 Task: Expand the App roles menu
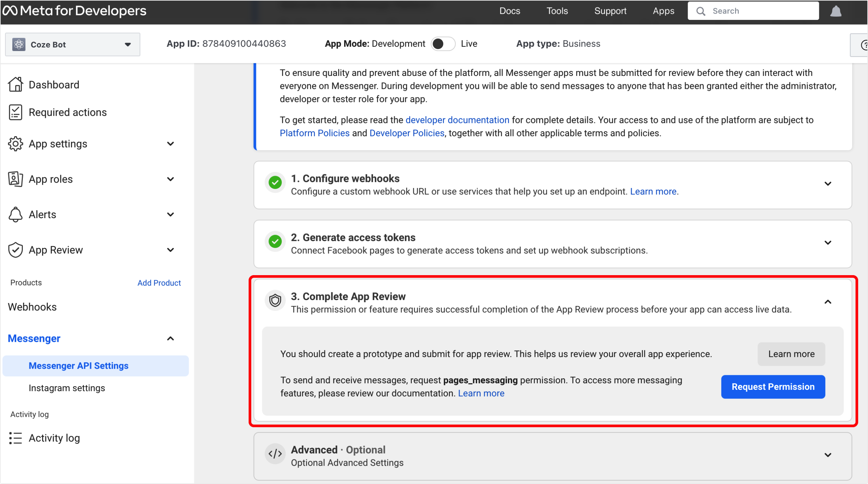pyautogui.click(x=170, y=179)
